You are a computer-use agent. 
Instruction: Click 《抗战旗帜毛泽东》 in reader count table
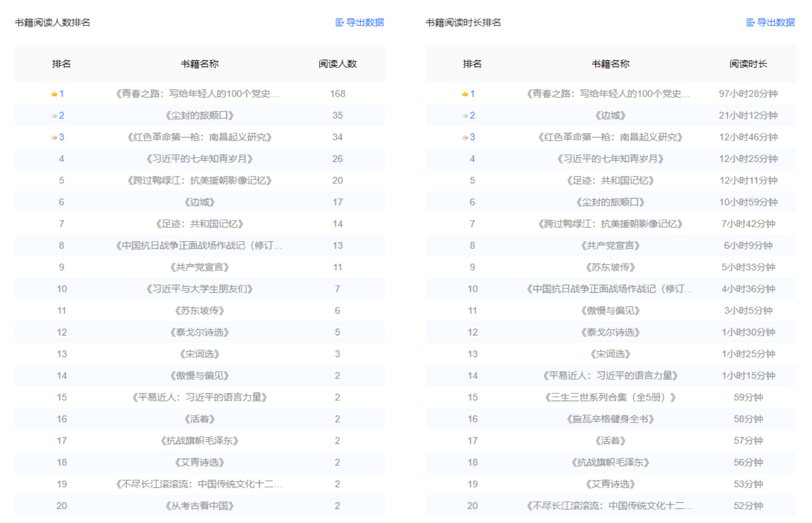(x=199, y=440)
